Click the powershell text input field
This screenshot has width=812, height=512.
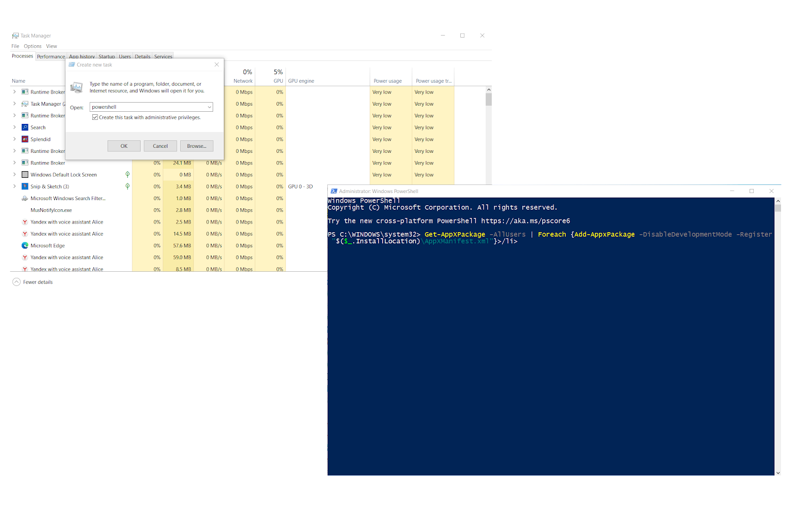pyautogui.click(x=148, y=107)
